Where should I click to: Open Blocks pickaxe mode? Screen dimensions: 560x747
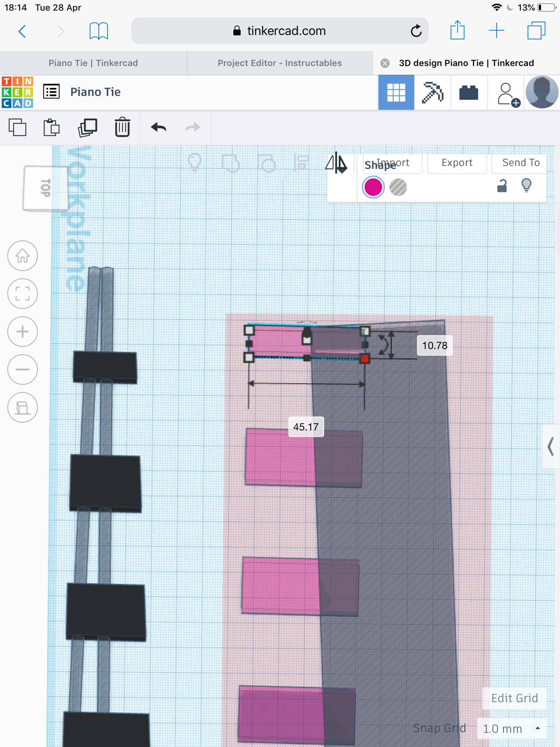[x=432, y=92]
